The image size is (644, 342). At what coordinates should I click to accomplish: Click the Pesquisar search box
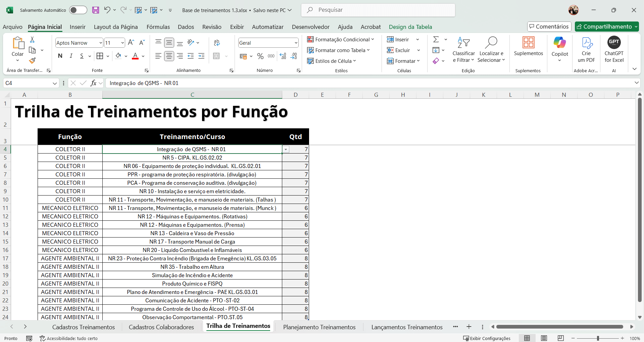(378, 10)
